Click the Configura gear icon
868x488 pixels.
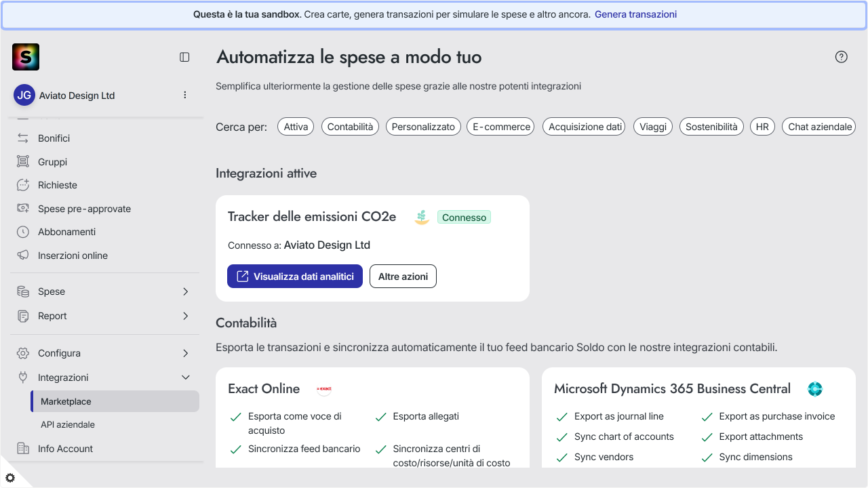point(23,353)
